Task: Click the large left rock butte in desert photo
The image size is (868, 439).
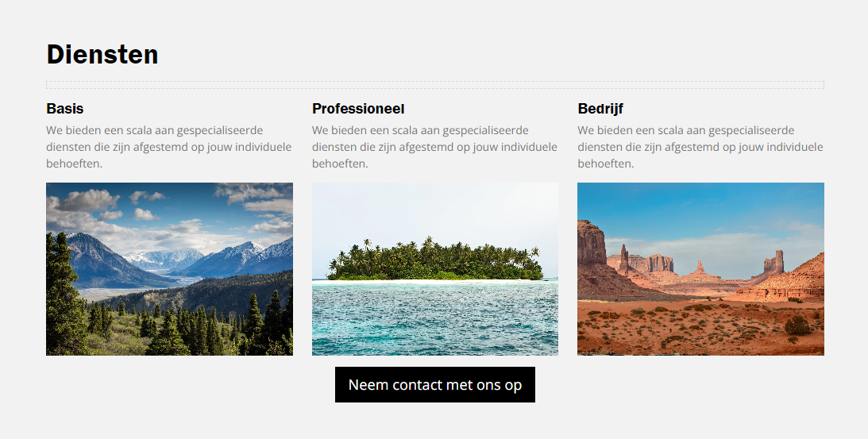Action: 591,244
